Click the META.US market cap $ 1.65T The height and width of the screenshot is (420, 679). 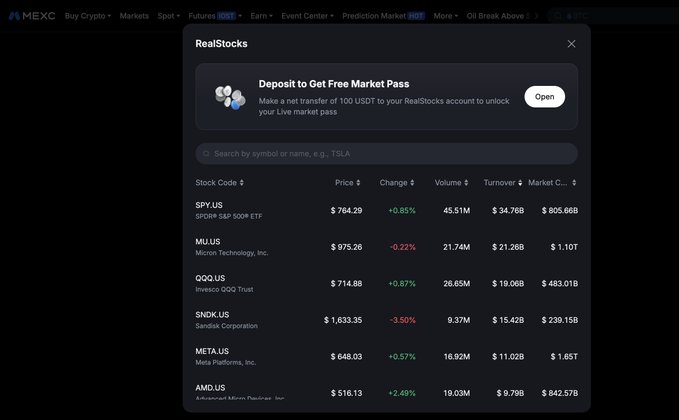[564, 356]
